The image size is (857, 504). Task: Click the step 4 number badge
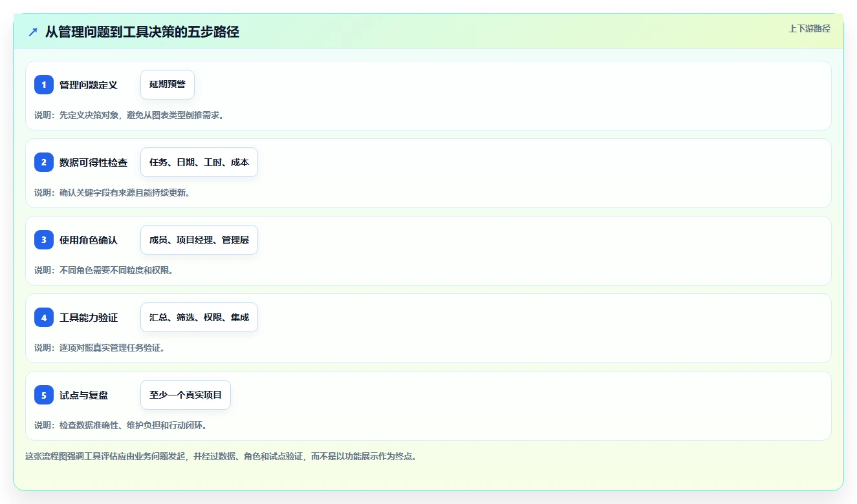click(x=44, y=317)
